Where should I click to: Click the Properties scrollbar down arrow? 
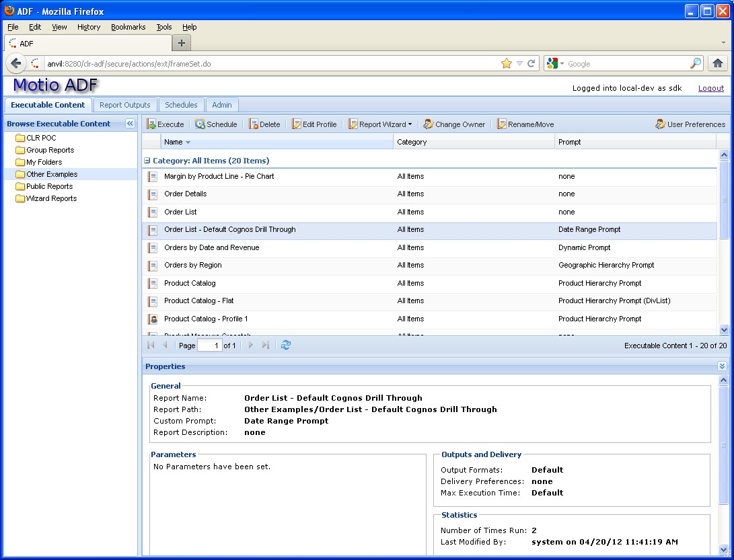point(724,549)
